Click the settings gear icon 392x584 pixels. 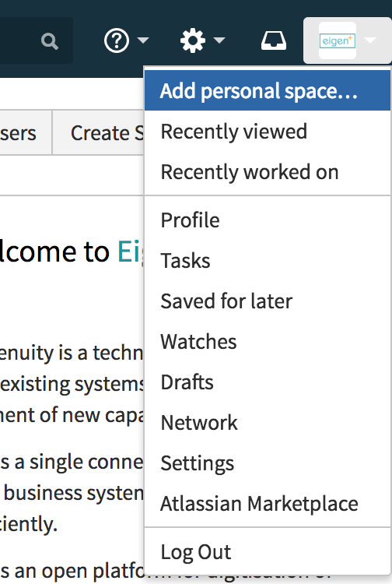click(193, 40)
